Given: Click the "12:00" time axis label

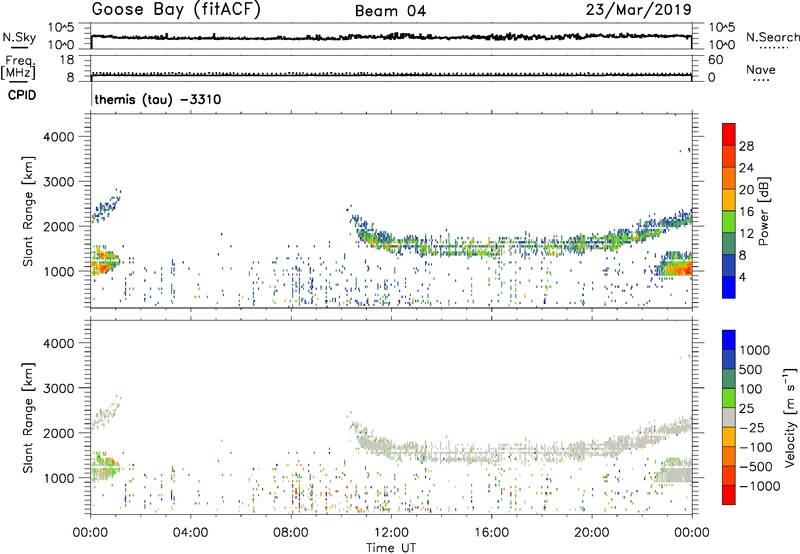Looking at the screenshot, I should pyautogui.click(x=391, y=533).
